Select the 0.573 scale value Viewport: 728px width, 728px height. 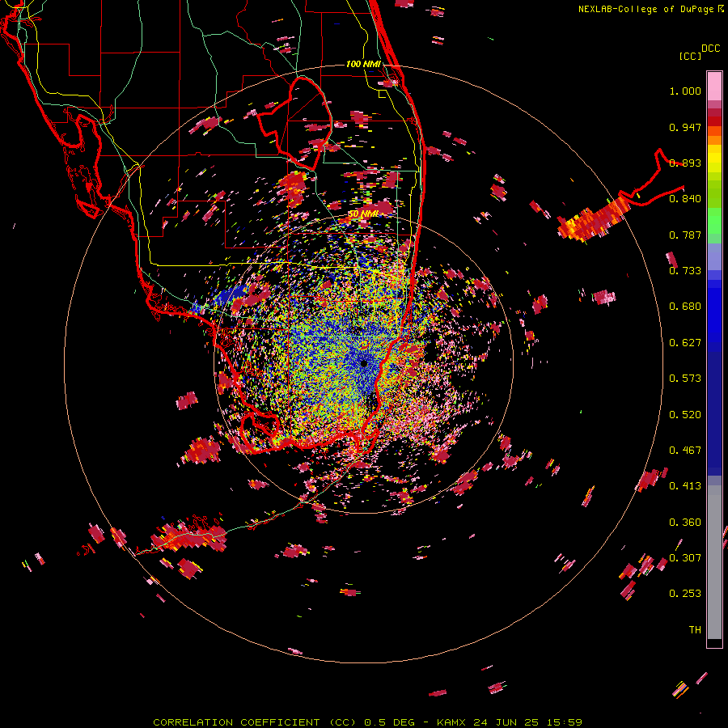tap(685, 379)
